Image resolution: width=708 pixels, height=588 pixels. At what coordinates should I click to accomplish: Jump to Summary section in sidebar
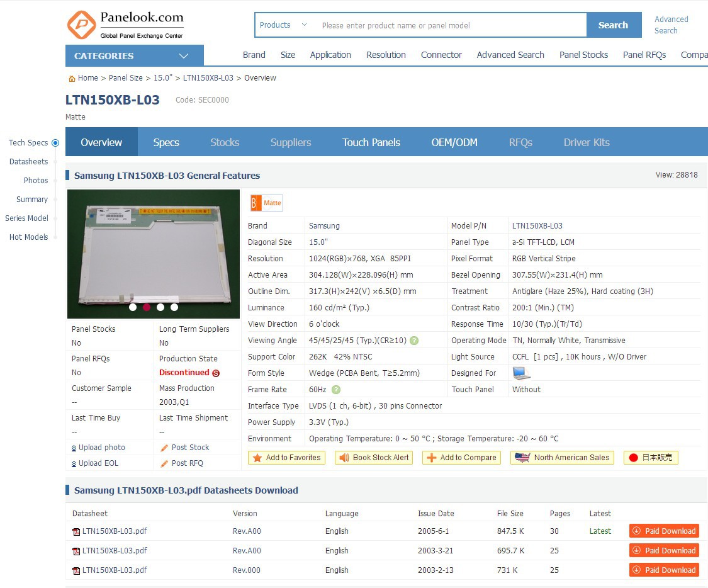click(x=32, y=200)
